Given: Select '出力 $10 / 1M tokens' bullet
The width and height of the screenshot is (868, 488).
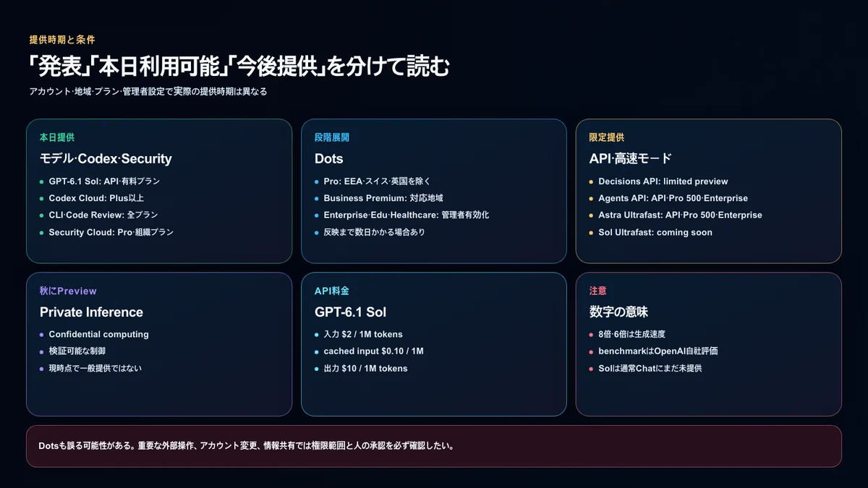Looking at the screenshot, I should (366, 368).
